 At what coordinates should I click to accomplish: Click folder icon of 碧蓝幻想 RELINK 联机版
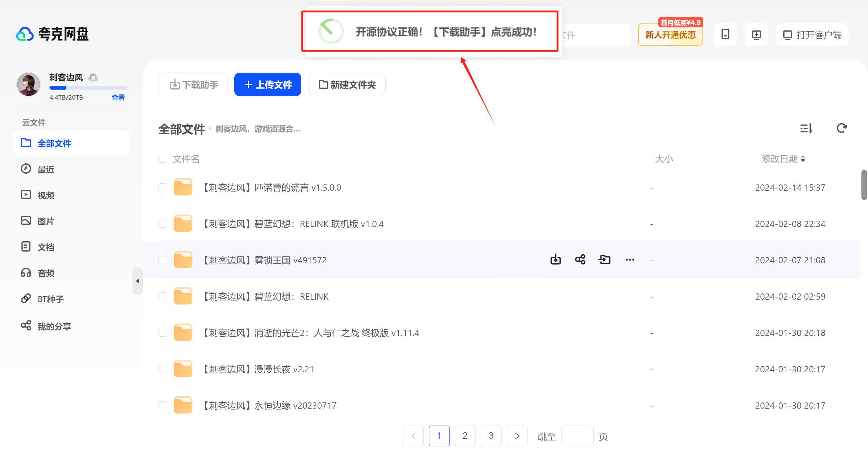(x=183, y=224)
